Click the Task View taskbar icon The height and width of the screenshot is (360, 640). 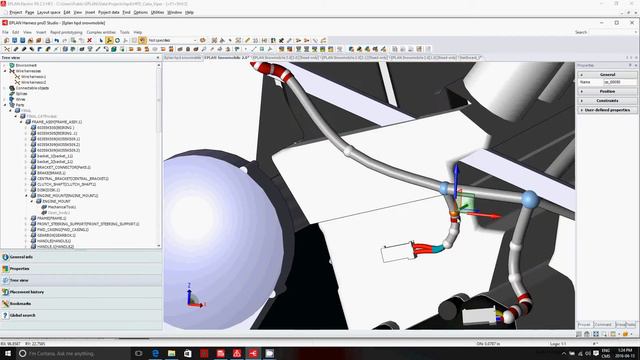click(139, 353)
